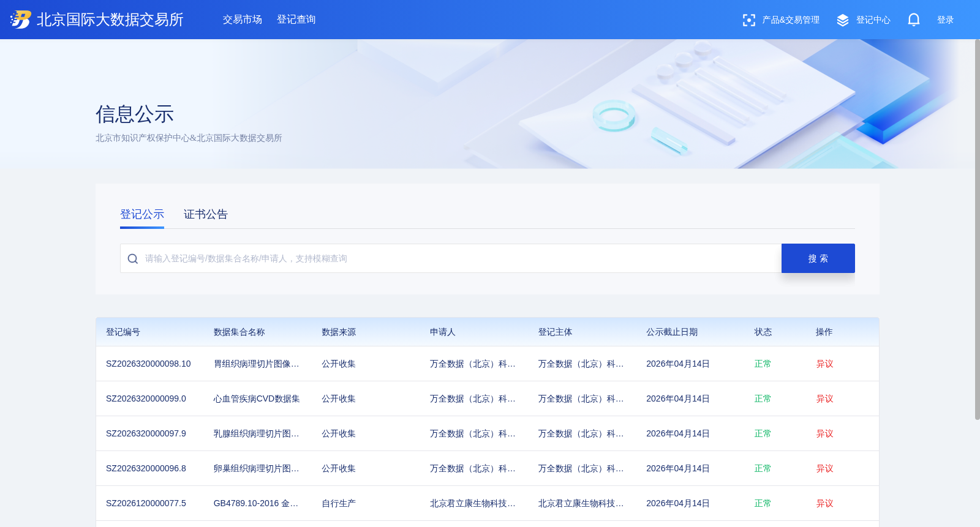
Task: Click the 北京国际大数据交易所 site title
Action: click(110, 20)
